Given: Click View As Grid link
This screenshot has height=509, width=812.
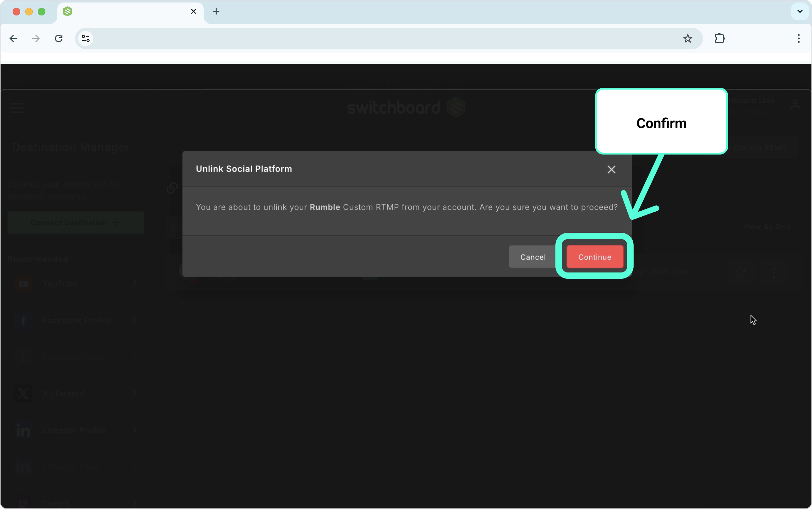Looking at the screenshot, I should (767, 227).
